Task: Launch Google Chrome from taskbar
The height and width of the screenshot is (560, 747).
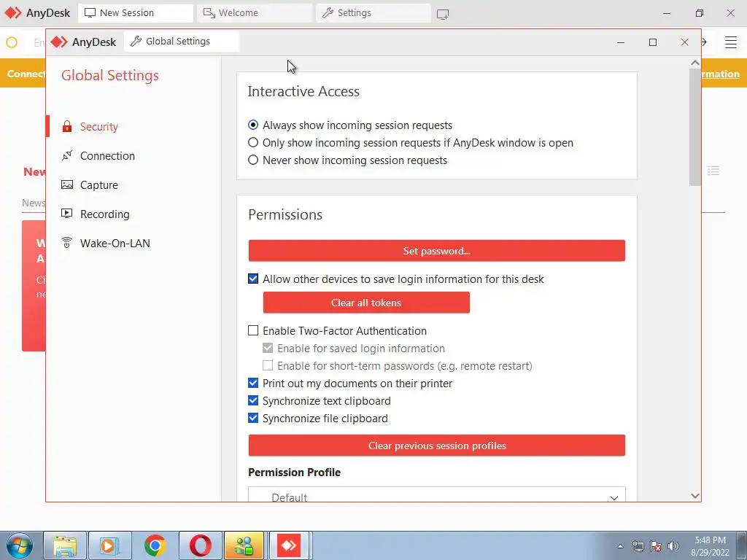Action: [155, 545]
